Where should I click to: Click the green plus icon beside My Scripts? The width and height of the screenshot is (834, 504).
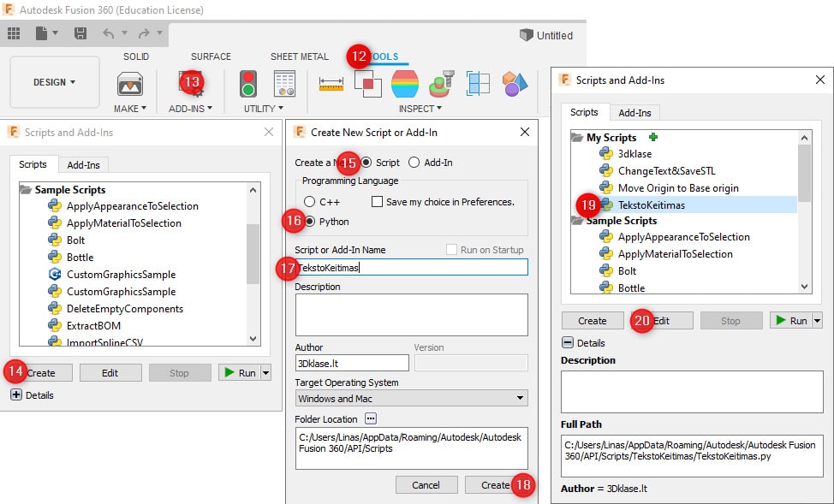(x=653, y=137)
